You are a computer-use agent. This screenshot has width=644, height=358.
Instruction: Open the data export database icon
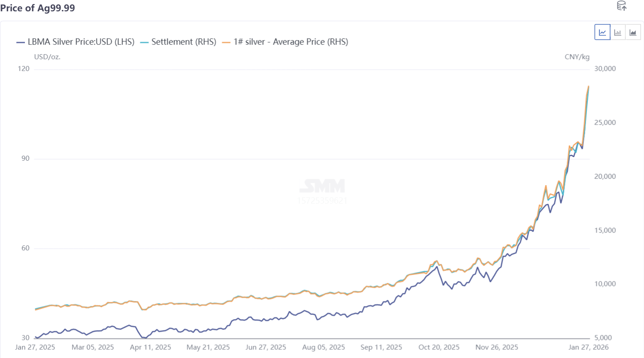[622, 6]
